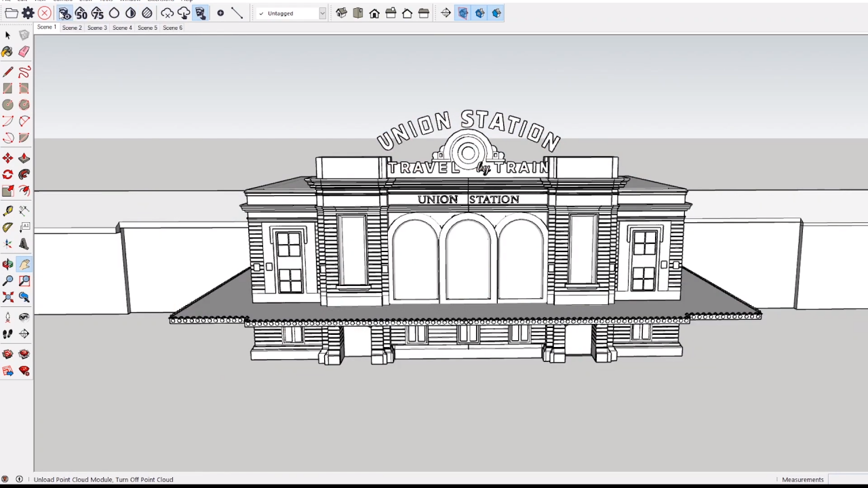Pick the Section Plane tool in left toolbar
Viewport: 868px width, 488px height.
point(24,333)
